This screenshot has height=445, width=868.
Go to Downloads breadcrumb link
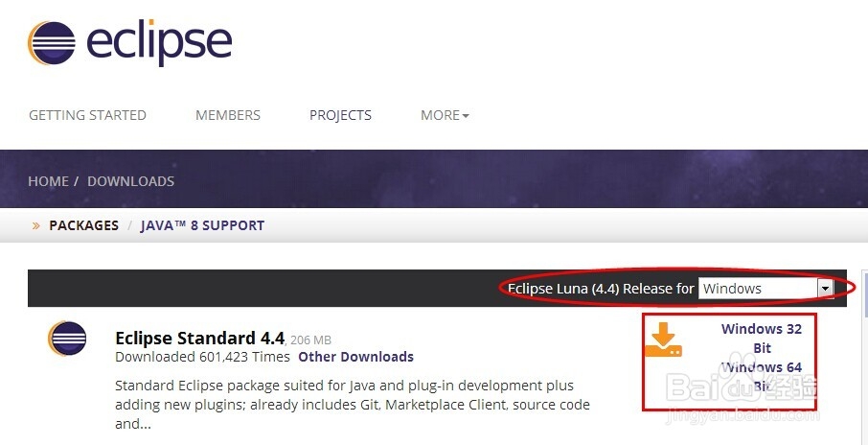coord(130,181)
